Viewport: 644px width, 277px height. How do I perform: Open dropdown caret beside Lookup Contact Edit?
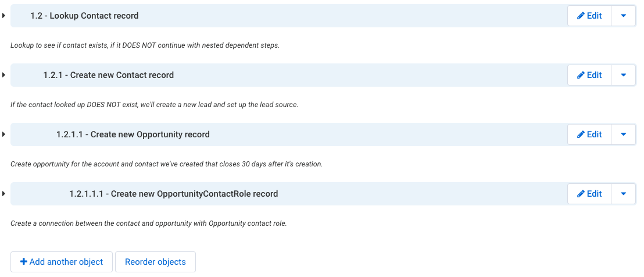(624, 16)
